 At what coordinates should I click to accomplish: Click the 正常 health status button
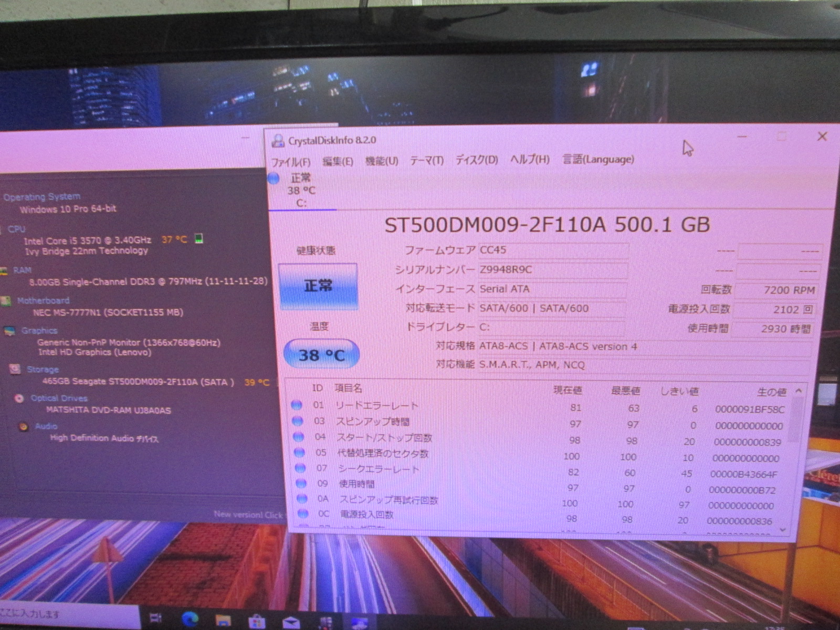click(318, 286)
